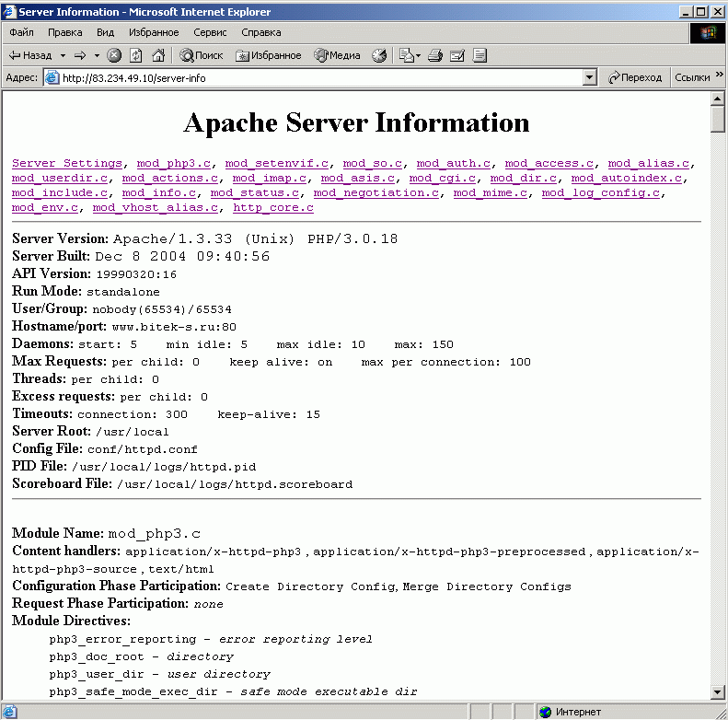Open the Справка menu
The width and height of the screenshot is (728, 720).
coord(261,32)
